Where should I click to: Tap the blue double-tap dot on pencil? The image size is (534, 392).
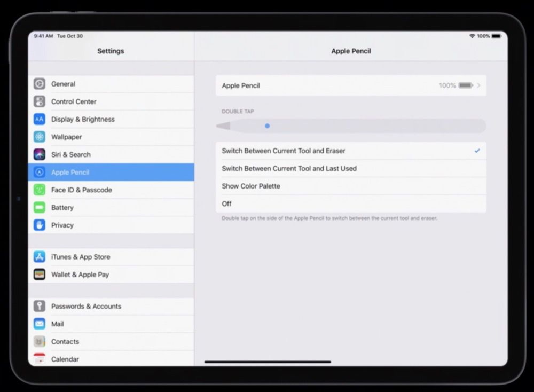(x=268, y=126)
